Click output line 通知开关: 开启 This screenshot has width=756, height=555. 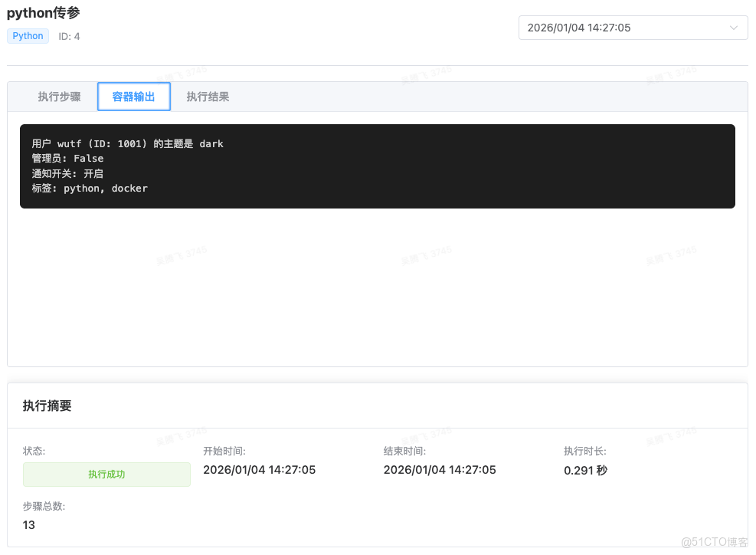67,174
